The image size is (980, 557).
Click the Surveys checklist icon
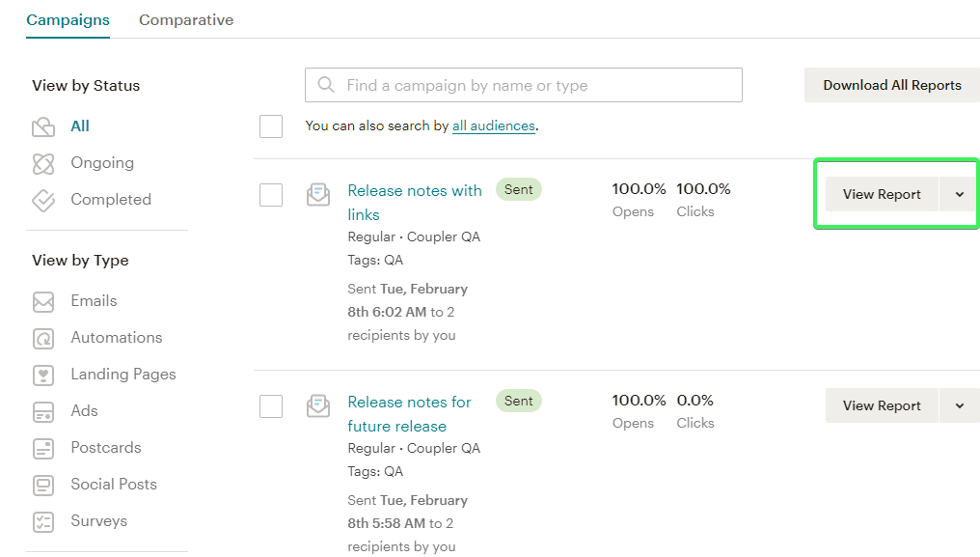[x=43, y=522]
